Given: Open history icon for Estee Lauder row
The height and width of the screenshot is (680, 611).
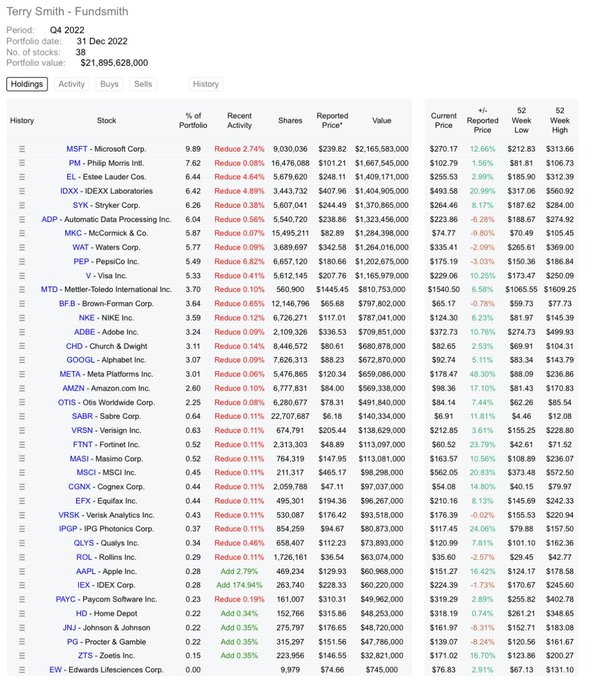Looking at the screenshot, I should [x=22, y=177].
